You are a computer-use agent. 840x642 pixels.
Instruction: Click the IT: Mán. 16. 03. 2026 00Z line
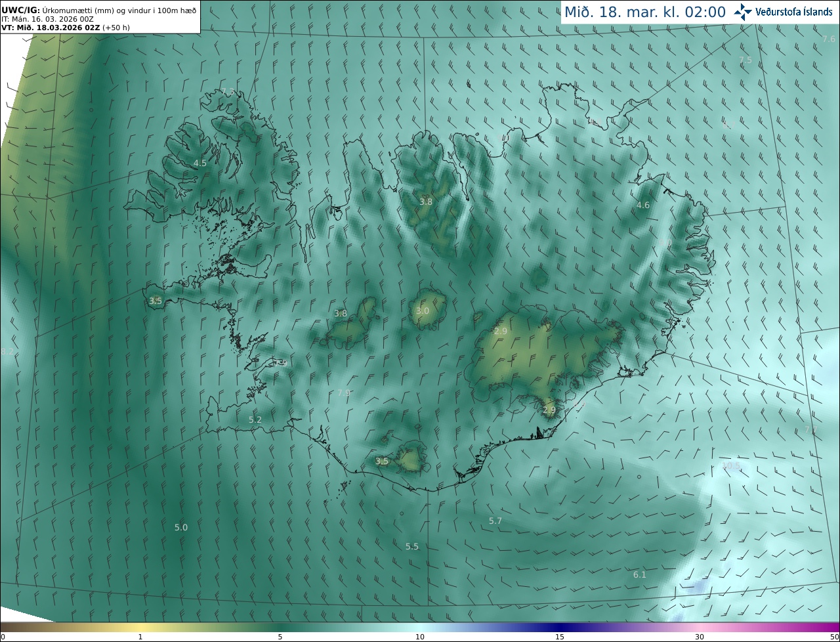click(47, 19)
